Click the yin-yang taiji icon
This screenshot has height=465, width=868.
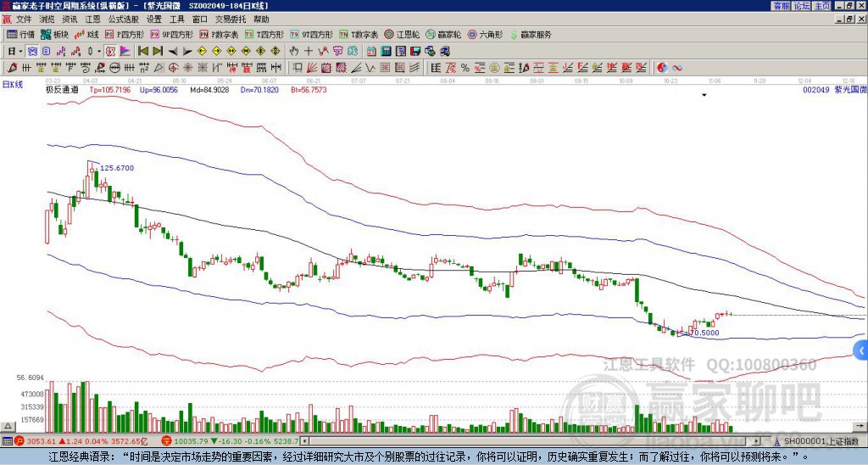point(662,68)
